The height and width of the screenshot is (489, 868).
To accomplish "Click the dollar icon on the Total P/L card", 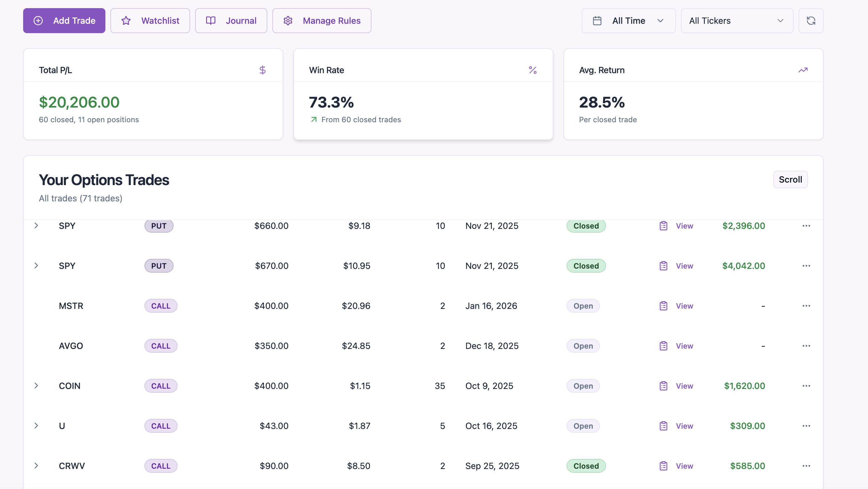I will (262, 70).
